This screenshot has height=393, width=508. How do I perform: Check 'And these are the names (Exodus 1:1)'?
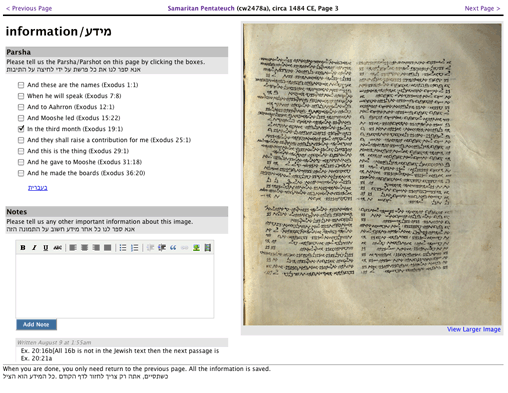21,85
